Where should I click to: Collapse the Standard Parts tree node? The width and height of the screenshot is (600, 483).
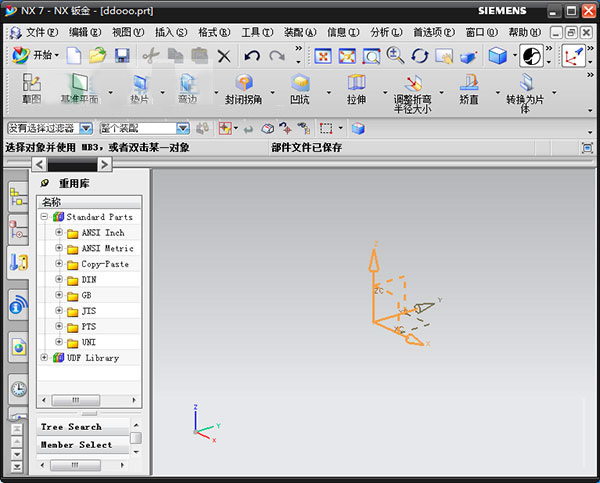(x=44, y=217)
